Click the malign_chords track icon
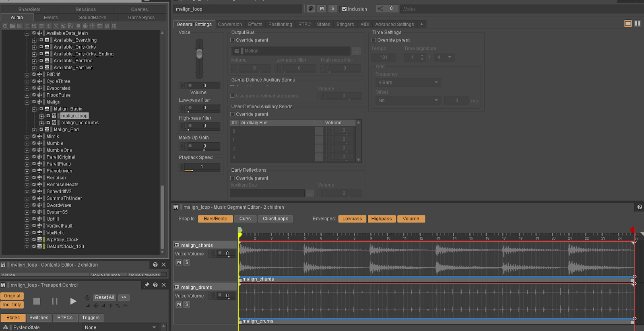Screen dimensions: 644x331 point(177,245)
